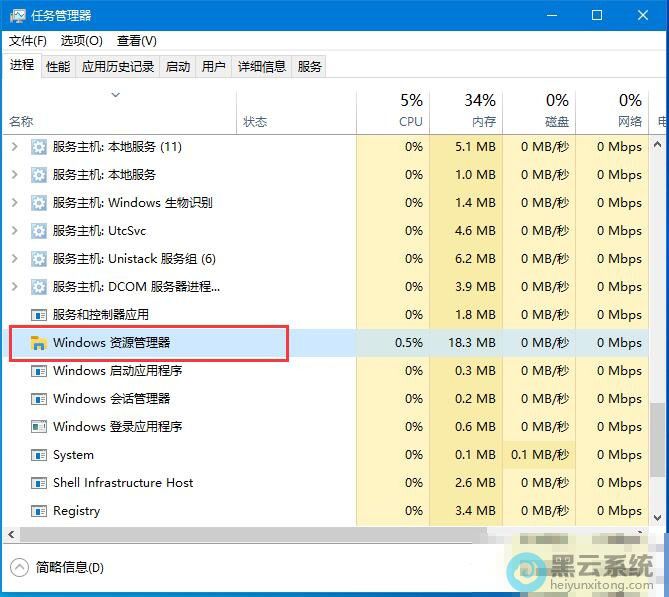Click the System process icon
Screen dimensions: 669x597
pyautogui.click(x=39, y=455)
